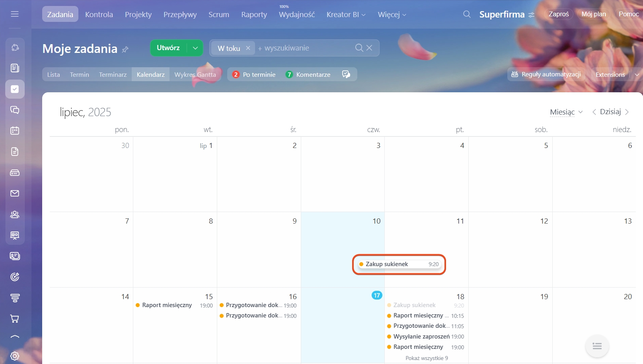Open the people groups sidebar icon

15,214
